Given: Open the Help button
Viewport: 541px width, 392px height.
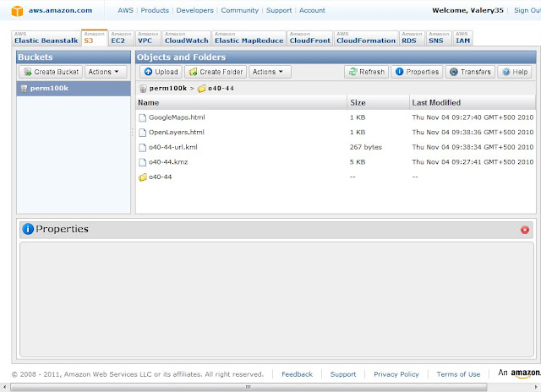Looking at the screenshot, I should point(515,72).
